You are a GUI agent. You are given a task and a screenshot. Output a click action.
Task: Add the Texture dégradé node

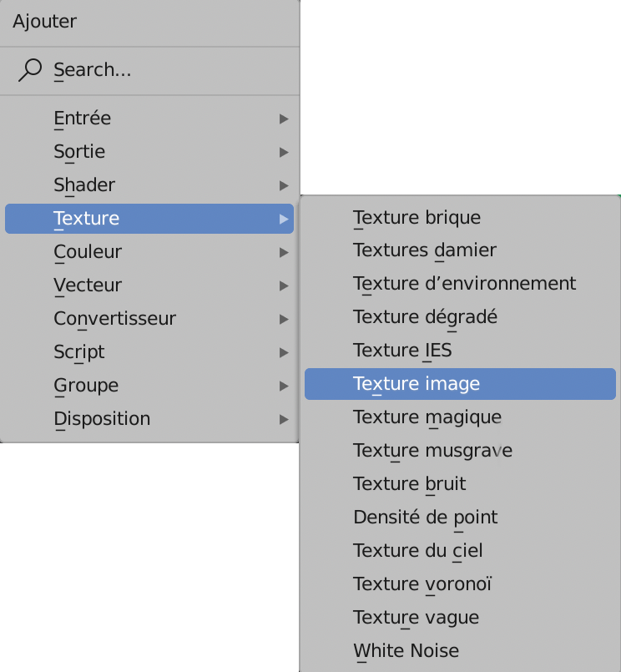(425, 317)
